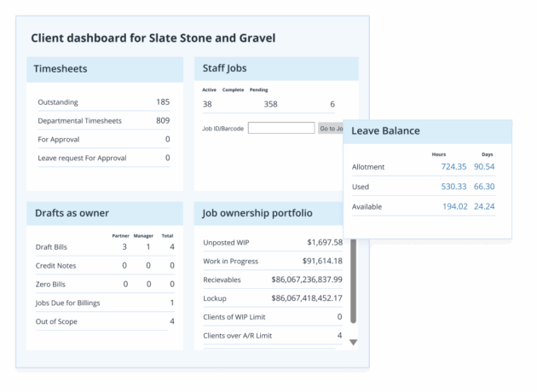The width and height of the screenshot is (537, 392).
Task: Select Leave request For Approval row
Action: point(104,158)
